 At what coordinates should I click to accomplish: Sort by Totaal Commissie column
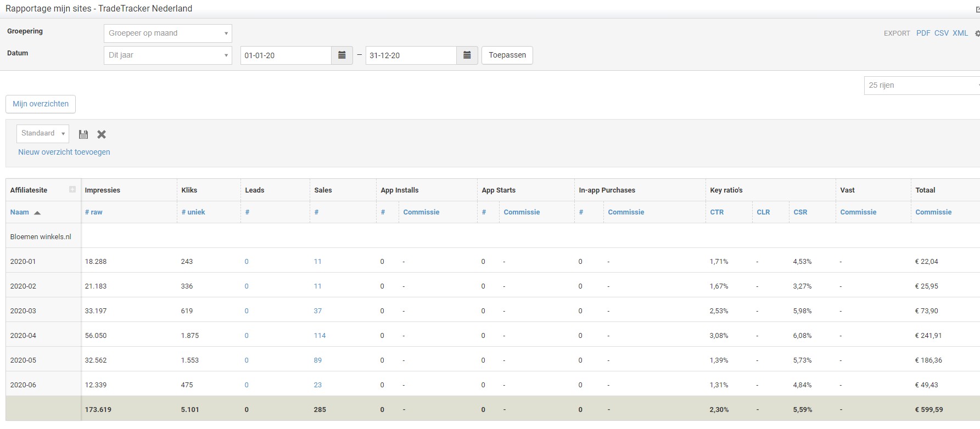click(933, 212)
